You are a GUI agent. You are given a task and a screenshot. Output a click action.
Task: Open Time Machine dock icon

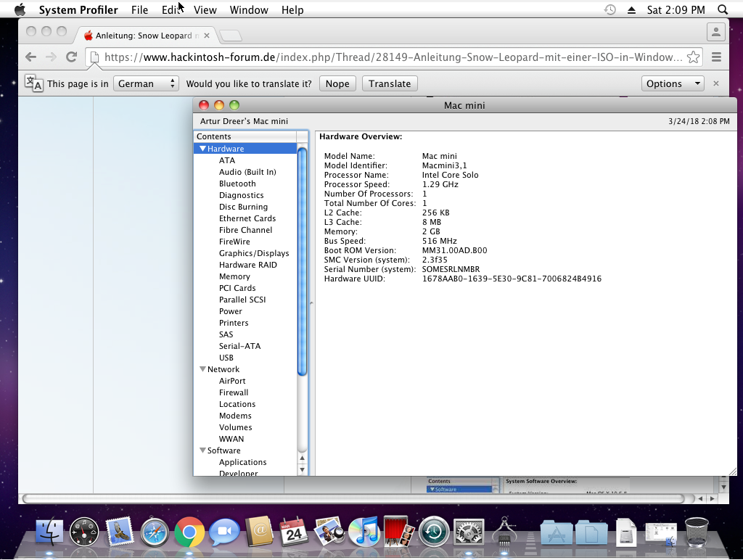pyautogui.click(x=434, y=533)
